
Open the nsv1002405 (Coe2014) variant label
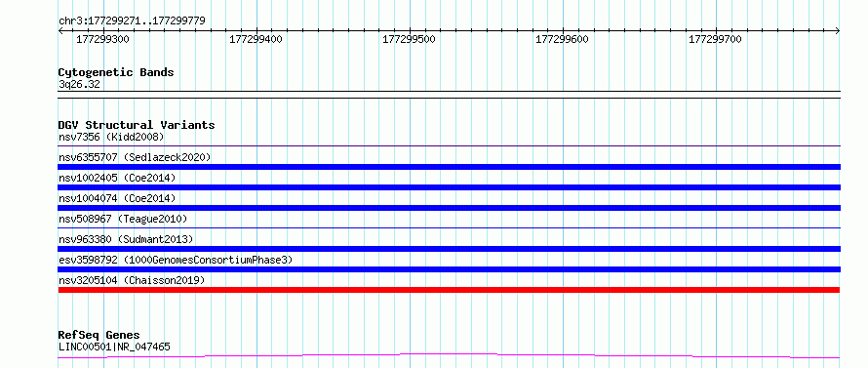117,178
